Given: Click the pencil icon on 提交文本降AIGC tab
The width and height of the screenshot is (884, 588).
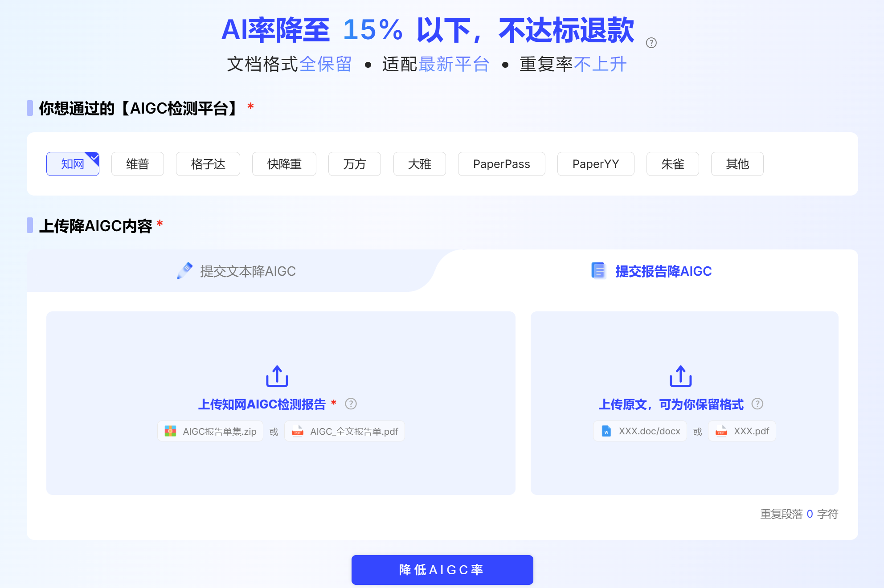Looking at the screenshot, I should coord(184,271).
